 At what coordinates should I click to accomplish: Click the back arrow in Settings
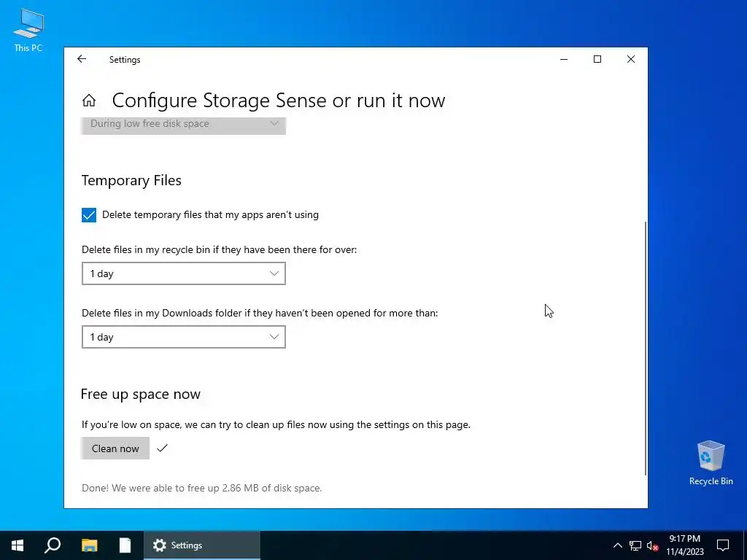click(82, 59)
